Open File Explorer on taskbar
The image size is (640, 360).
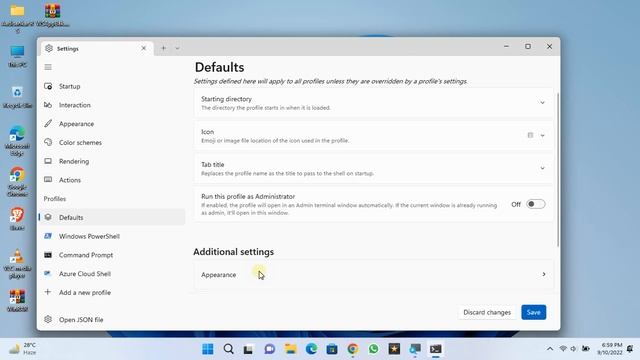point(291,349)
